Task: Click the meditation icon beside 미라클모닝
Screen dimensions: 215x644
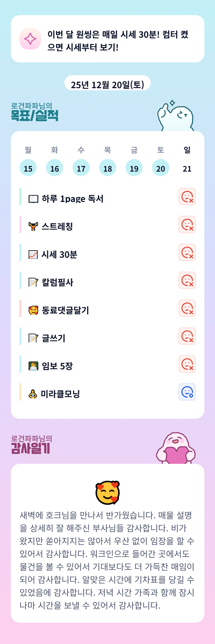Action: [x=33, y=394]
